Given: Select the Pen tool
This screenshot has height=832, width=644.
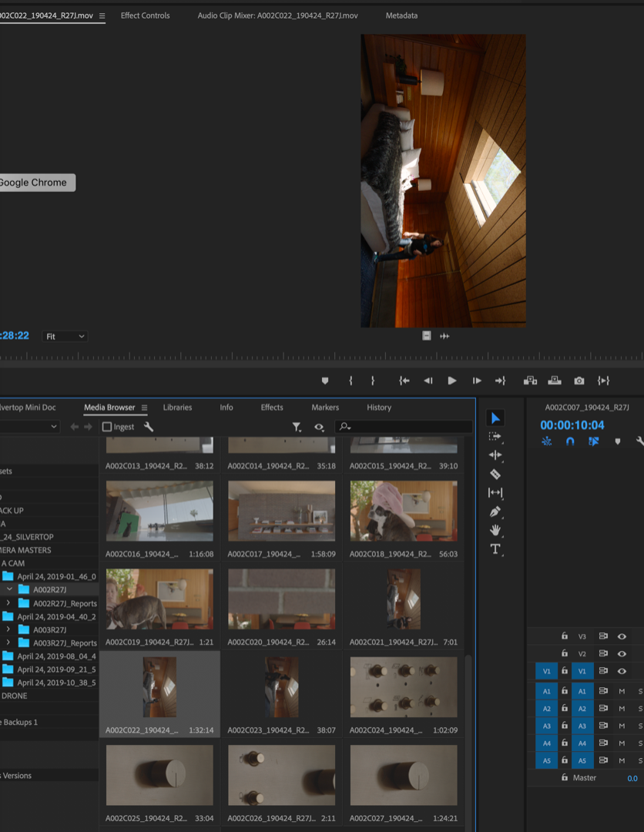Looking at the screenshot, I should coord(495,512).
